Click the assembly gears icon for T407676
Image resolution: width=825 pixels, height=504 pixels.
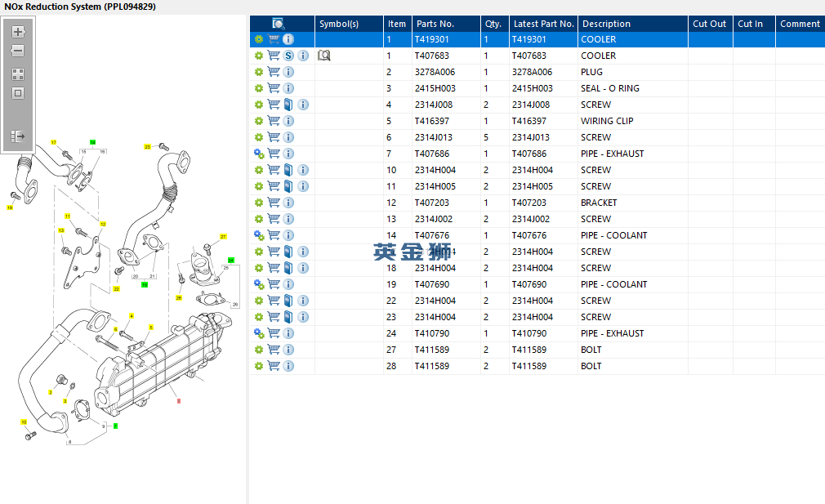[x=259, y=234]
